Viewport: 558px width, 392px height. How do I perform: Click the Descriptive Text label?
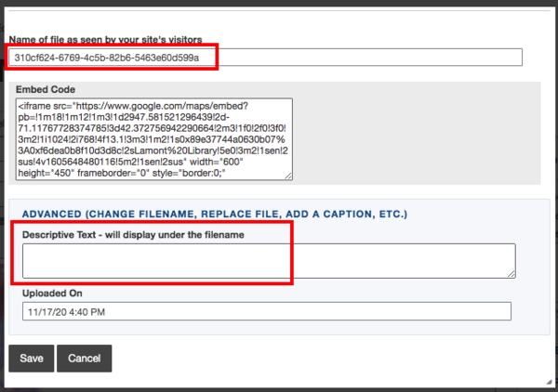pyautogui.click(x=133, y=235)
